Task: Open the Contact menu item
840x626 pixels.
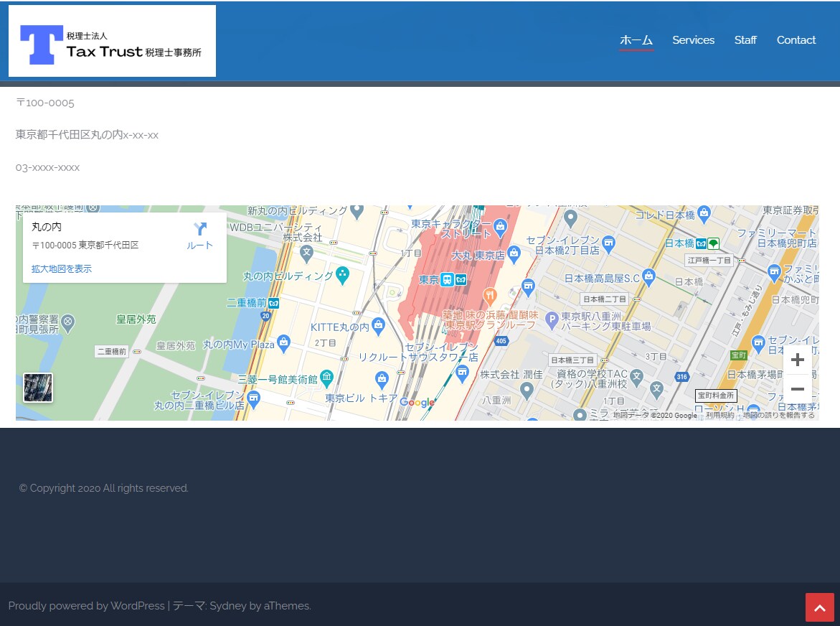Action: [796, 40]
